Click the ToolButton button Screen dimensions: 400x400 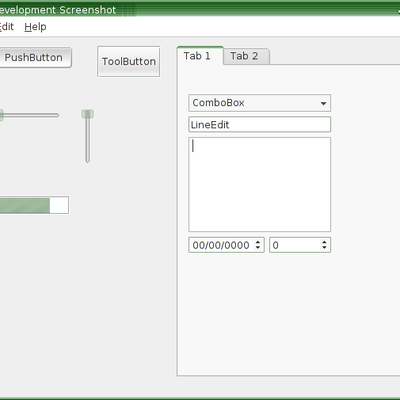pos(129,62)
